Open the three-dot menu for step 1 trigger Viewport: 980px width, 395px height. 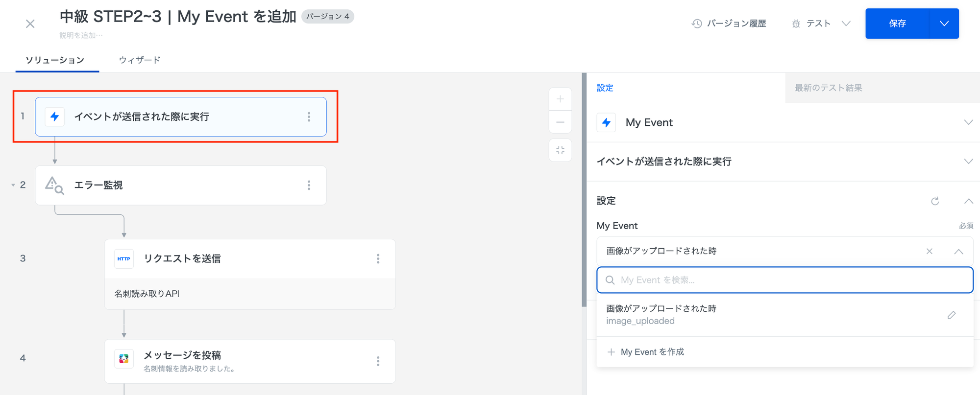[x=309, y=117]
